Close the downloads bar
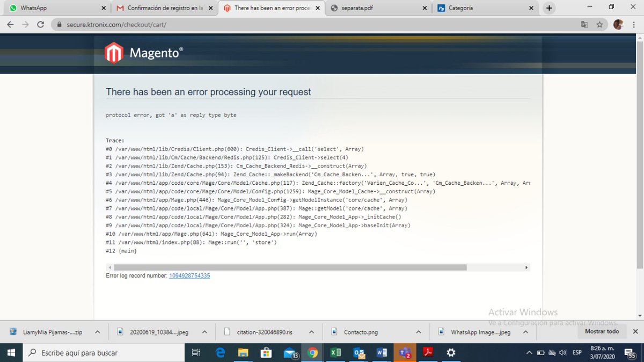644x362 pixels. click(635, 332)
